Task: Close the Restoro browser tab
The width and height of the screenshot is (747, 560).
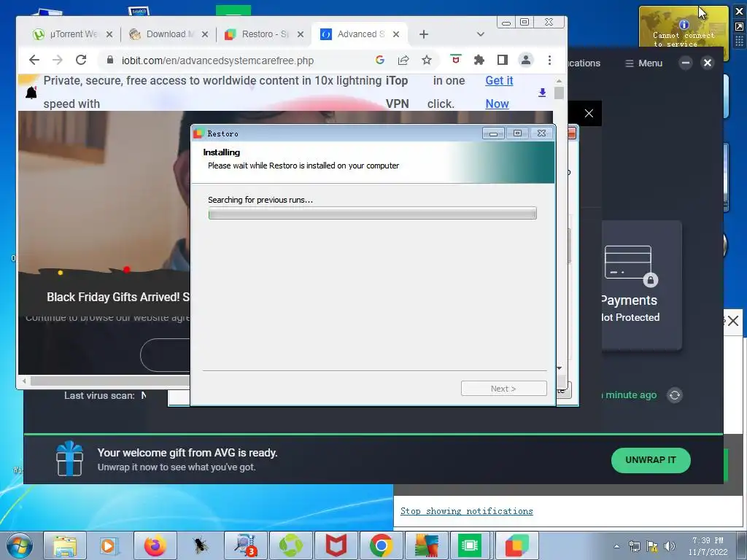Action: click(300, 34)
